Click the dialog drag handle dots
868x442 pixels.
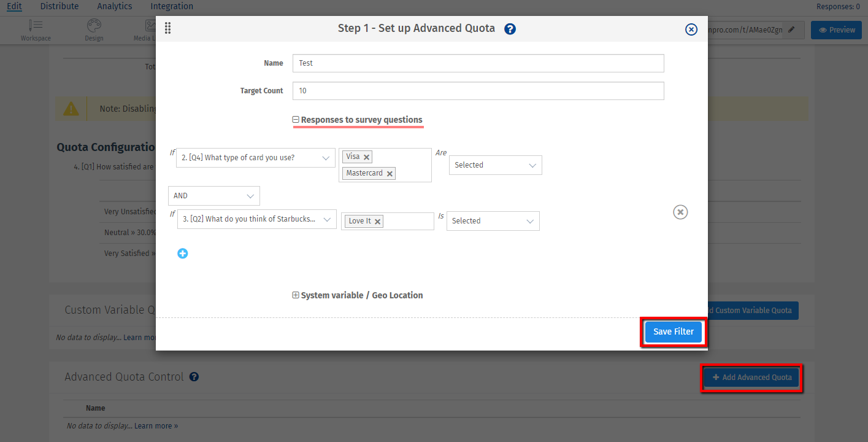167,28
